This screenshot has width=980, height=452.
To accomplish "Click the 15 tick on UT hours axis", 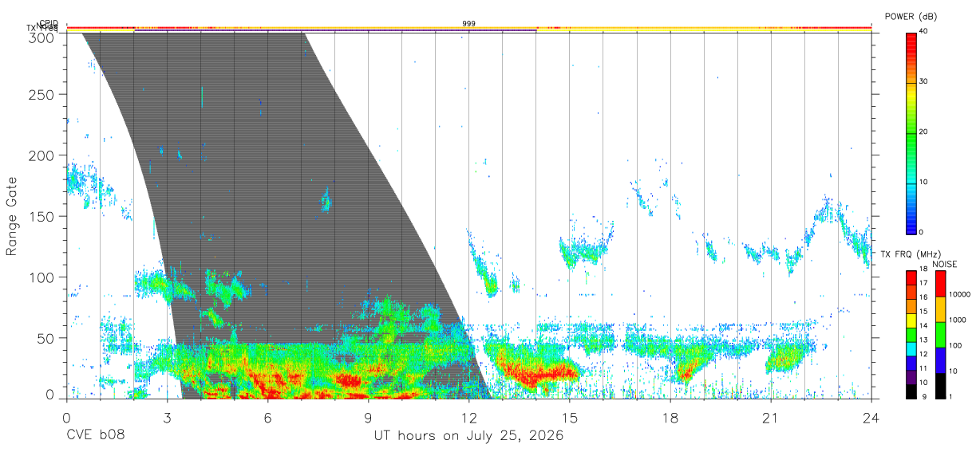I will pyautogui.click(x=570, y=418).
